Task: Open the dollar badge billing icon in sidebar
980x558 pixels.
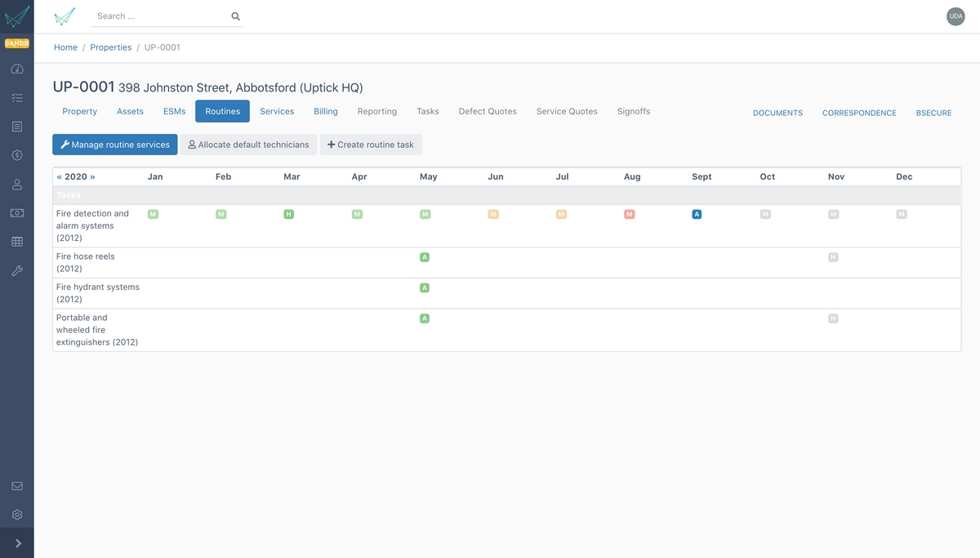Action: (x=17, y=155)
